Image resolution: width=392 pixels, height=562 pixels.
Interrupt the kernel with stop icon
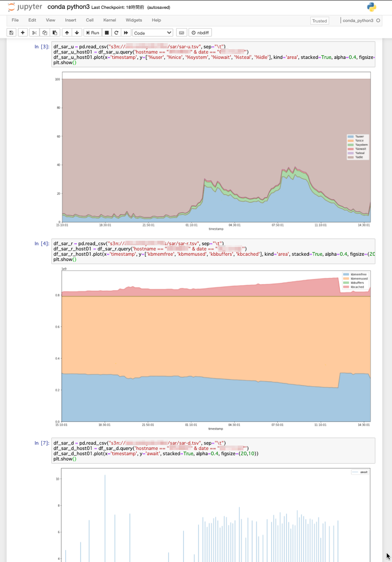click(107, 33)
